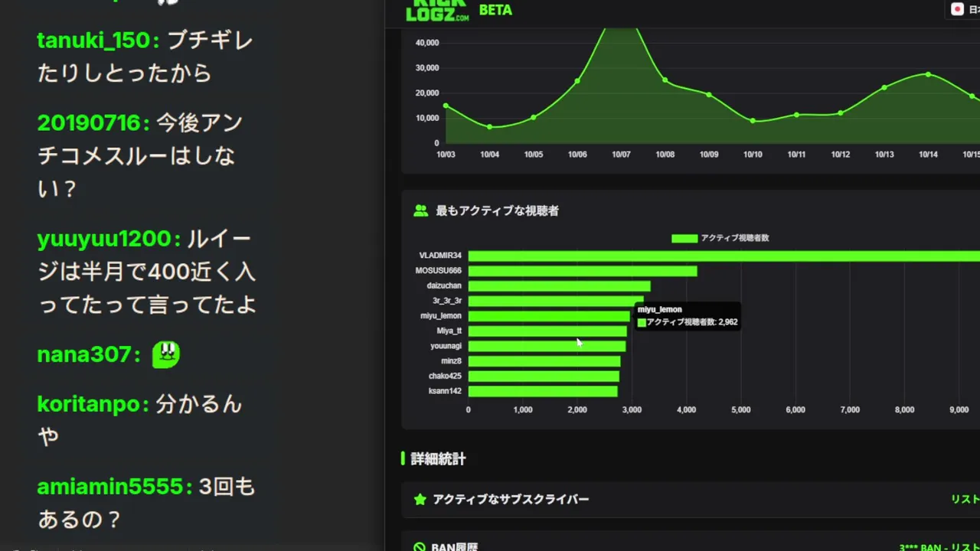Screen dimensions: 980x551
Task: Click the minz8 bar
Action: (544, 361)
